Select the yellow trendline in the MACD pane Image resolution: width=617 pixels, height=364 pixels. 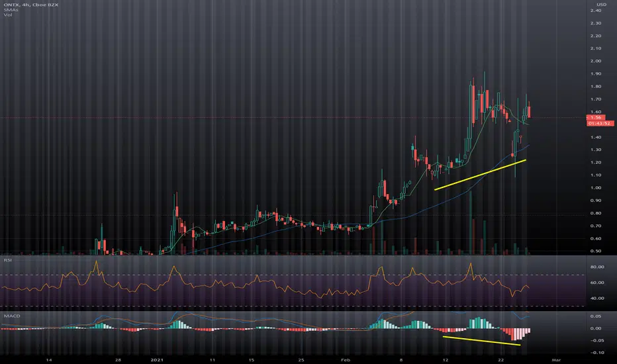point(482,341)
